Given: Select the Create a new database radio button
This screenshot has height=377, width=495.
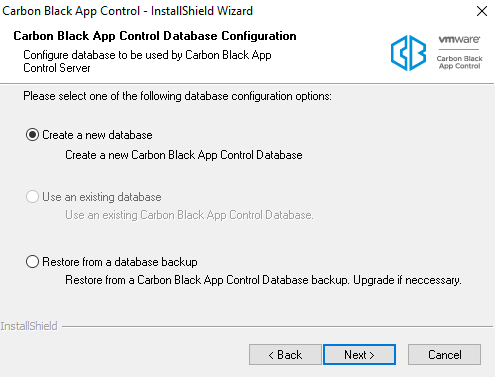Looking at the screenshot, I should [x=32, y=135].
